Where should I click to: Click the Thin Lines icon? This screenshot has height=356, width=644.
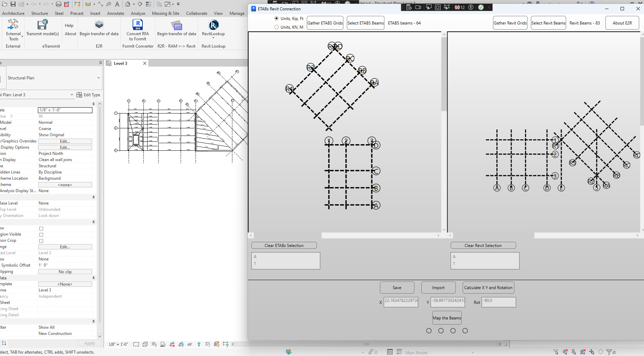pos(149,4)
